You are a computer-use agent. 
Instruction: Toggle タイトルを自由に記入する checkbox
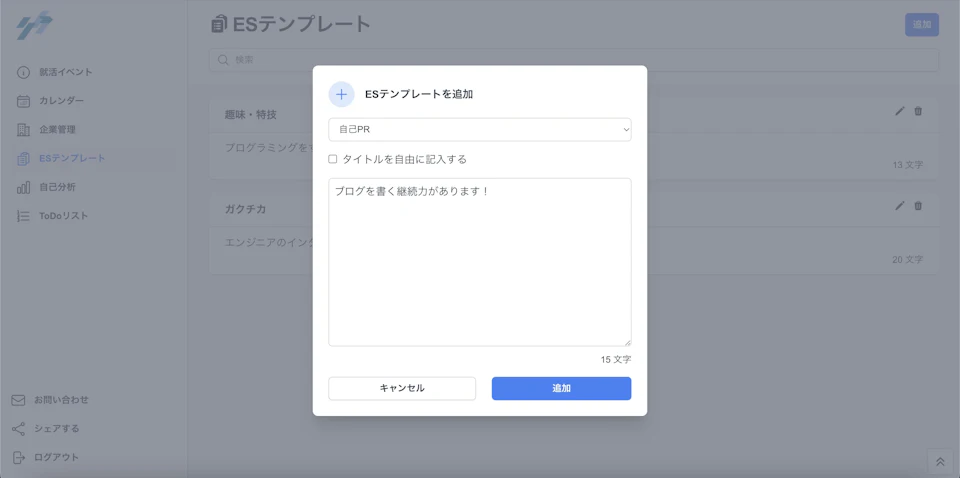click(333, 159)
